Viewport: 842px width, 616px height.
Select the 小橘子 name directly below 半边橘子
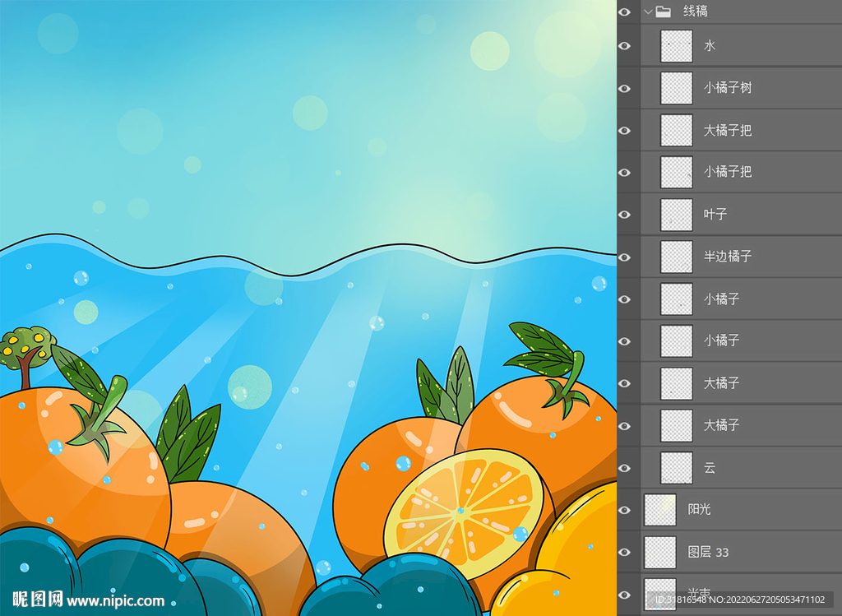pos(722,299)
